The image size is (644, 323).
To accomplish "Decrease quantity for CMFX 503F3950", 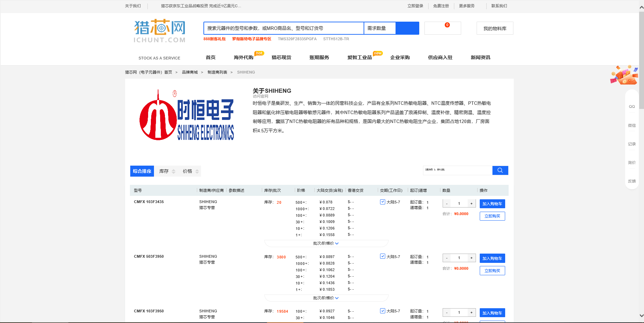I will [x=447, y=258].
